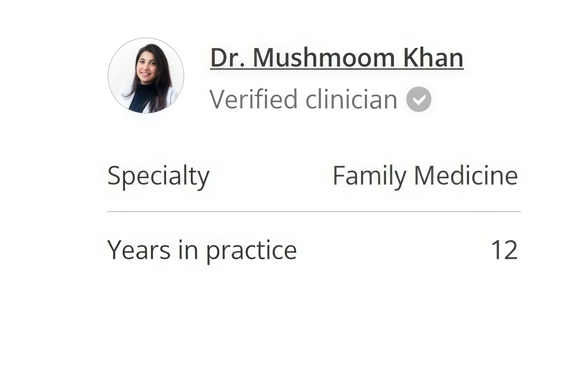Click the word "Family" in the specialty
The height and width of the screenshot is (380, 588).
tap(369, 176)
